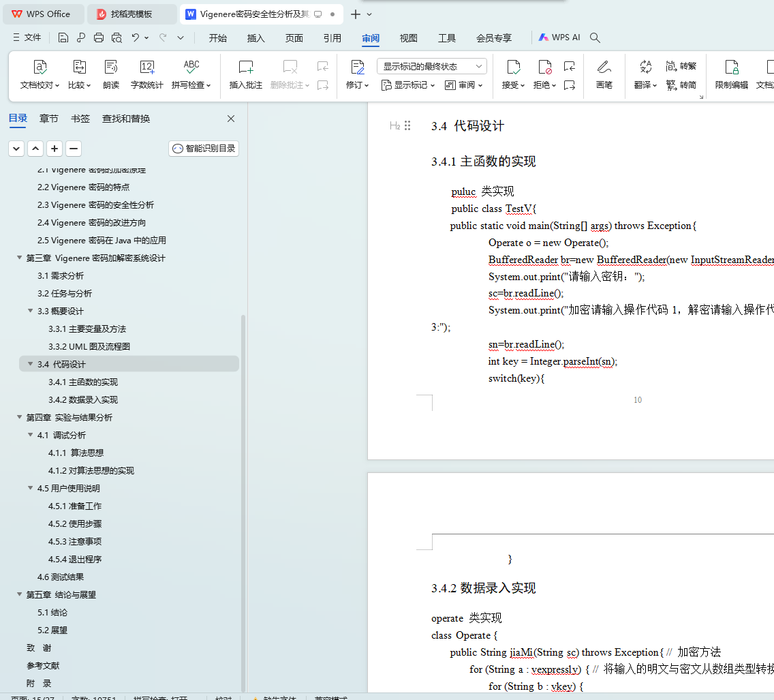Close the navigation pane
This screenshot has width=774, height=700.
[230, 119]
